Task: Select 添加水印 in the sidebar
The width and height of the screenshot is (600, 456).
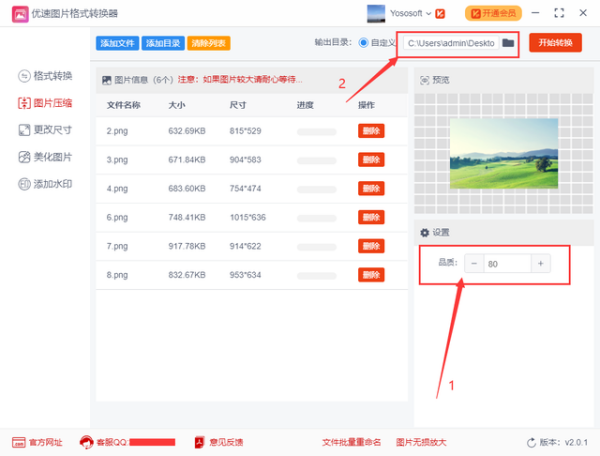Action: (x=45, y=184)
